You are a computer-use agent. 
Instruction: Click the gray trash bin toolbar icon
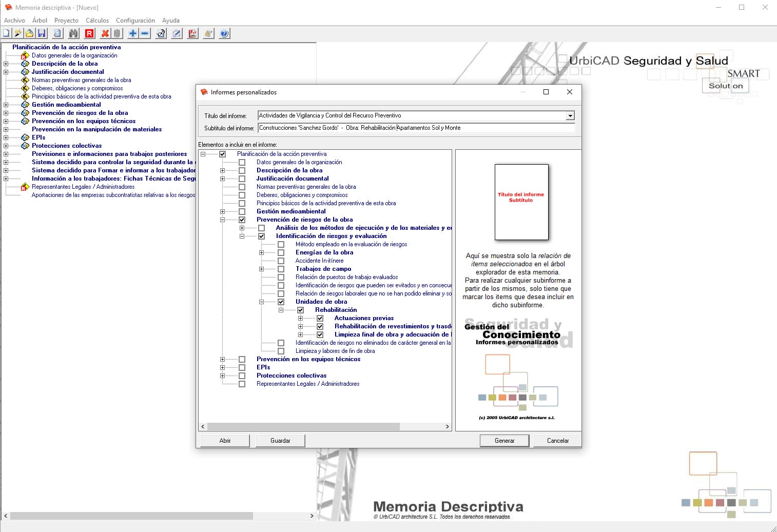tap(117, 33)
